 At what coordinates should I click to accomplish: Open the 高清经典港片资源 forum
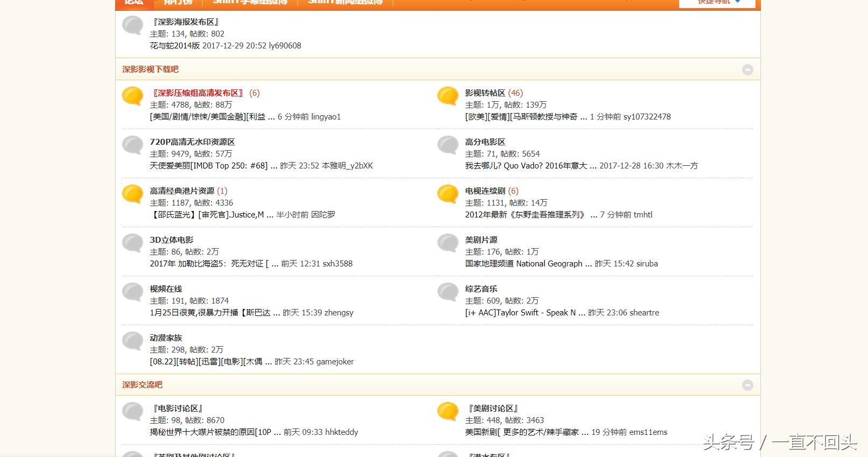(182, 191)
